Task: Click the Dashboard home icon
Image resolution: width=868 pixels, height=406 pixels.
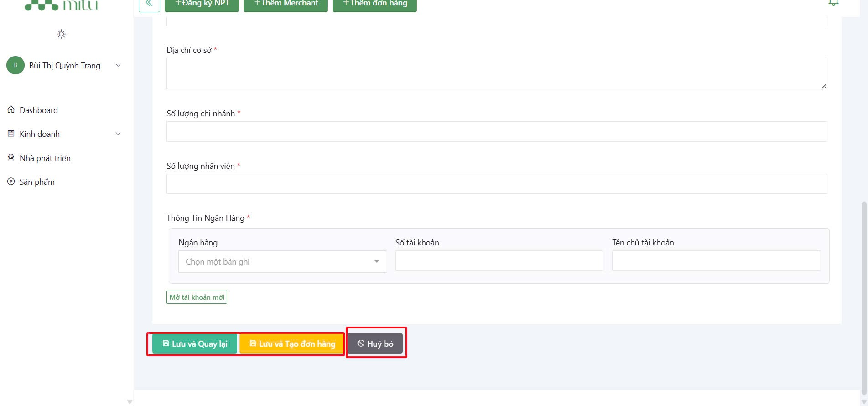Action: [11, 110]
